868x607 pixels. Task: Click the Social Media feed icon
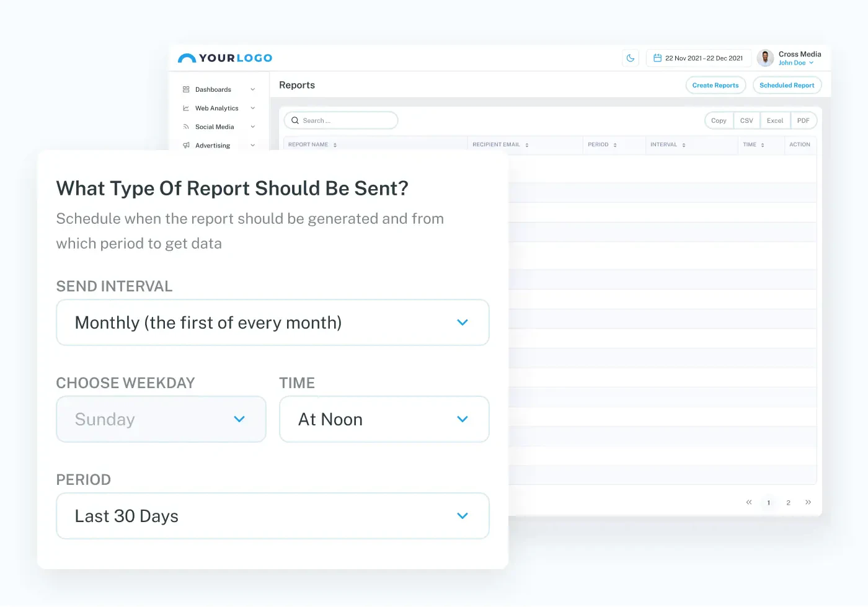(187, 126)
